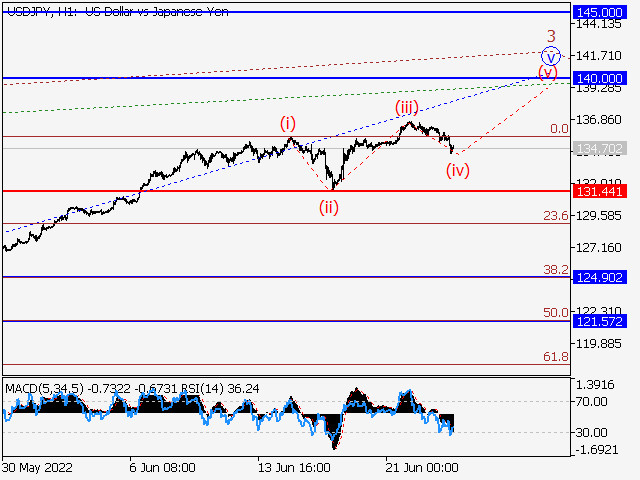Click the wave (iv) label

coord(458,170)
